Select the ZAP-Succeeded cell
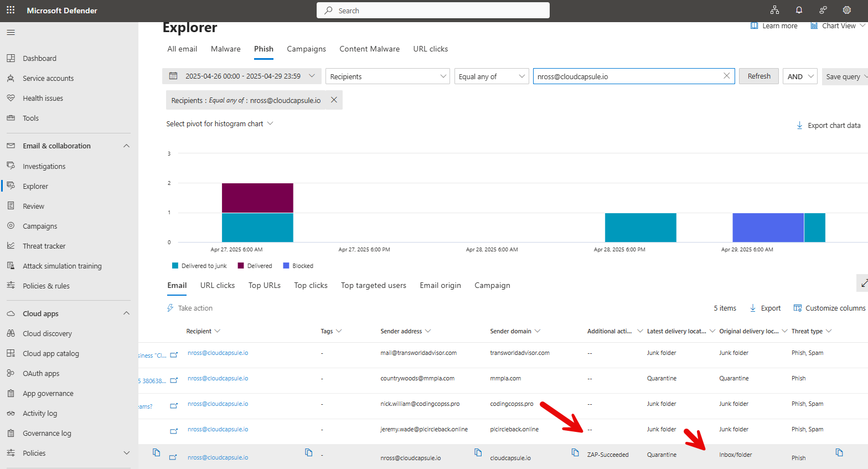The image size is (868, 469). (x=608, y=455)
